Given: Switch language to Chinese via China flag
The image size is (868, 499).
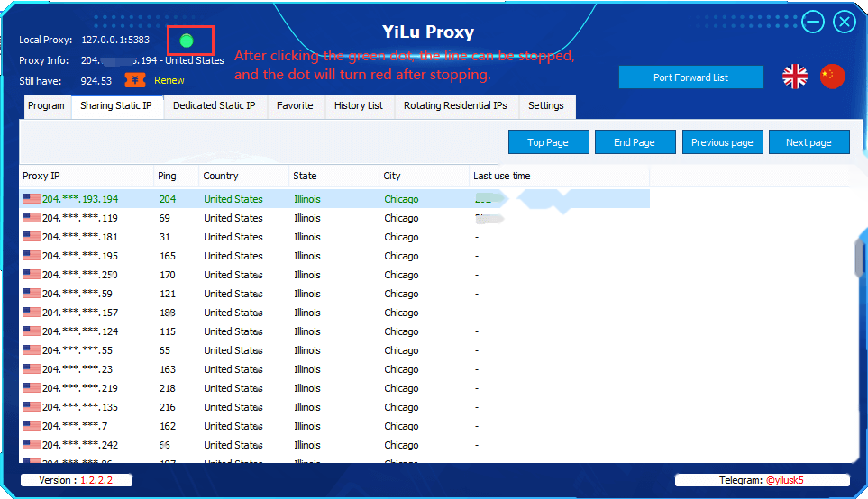Looking at the screenshot, I should [x=832, y=77].
